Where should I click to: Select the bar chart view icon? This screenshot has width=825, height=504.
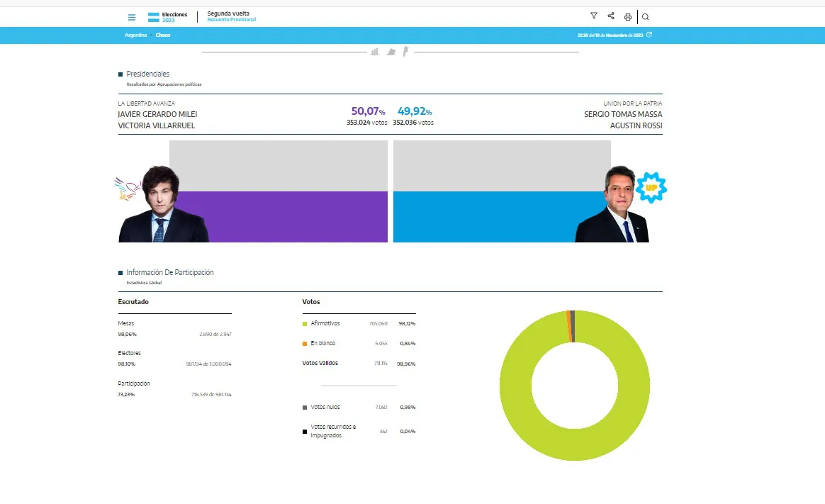[x=374, y=51]
